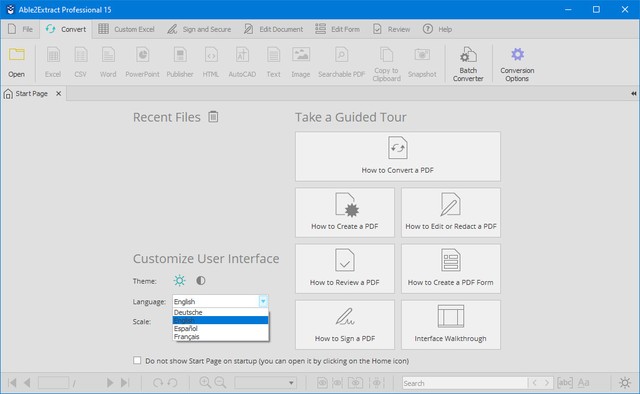Click the first page navigation arrow

[12, 383]
